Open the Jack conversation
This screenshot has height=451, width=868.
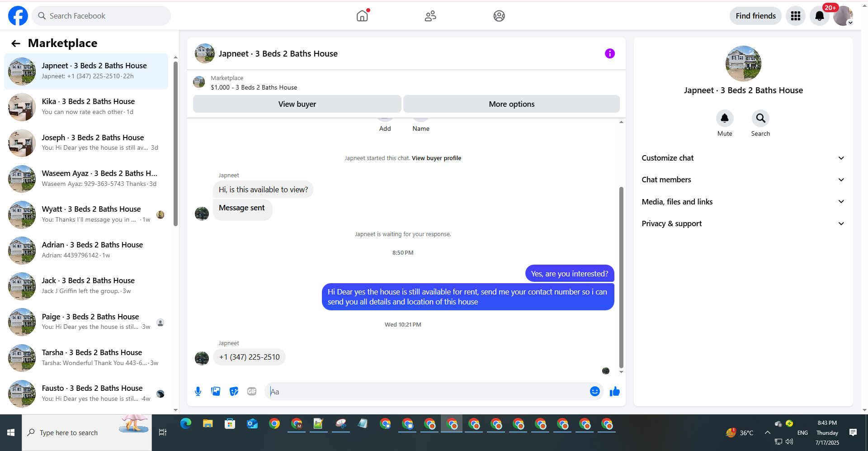point(86,286)
